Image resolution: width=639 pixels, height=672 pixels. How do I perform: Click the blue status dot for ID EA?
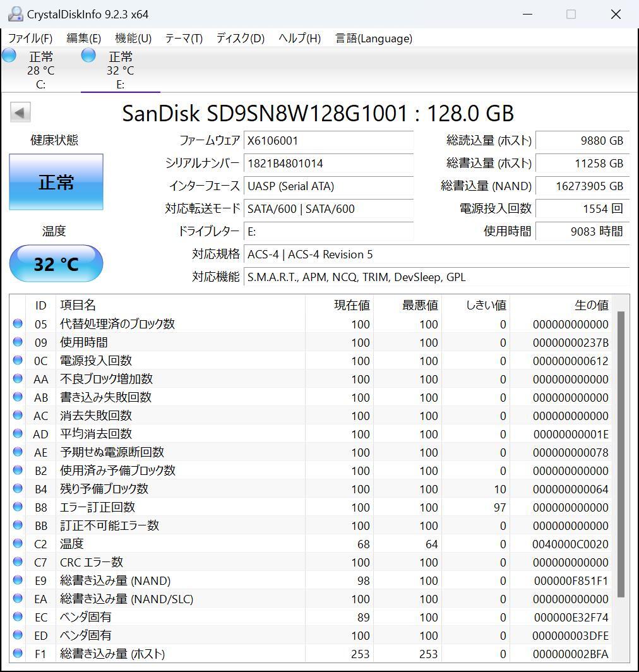pyautogui.click(x=18, y=598)
